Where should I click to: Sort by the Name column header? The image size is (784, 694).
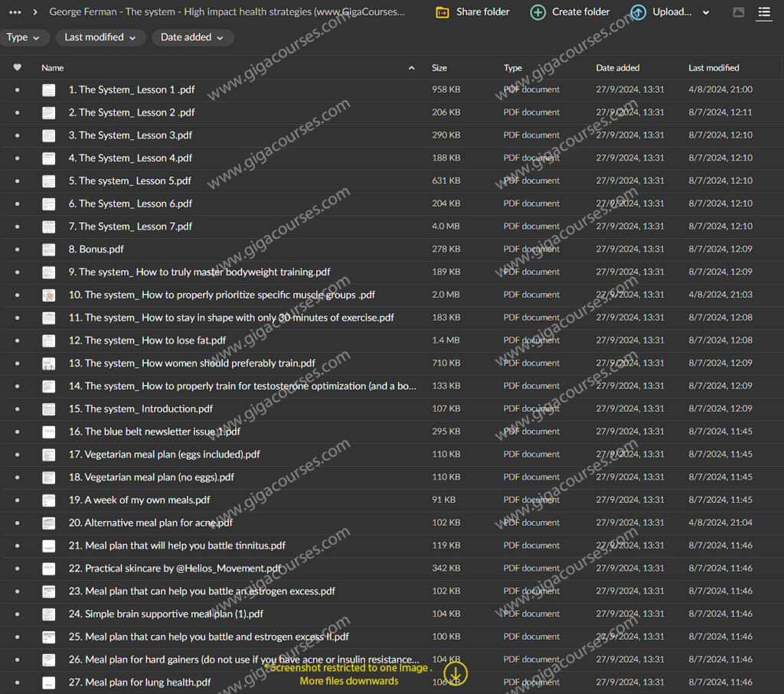point(53,68)
